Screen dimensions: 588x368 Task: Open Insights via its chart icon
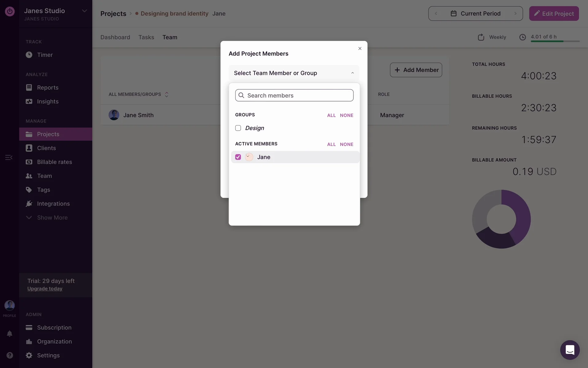pyautogui.click(x=29, y=102)
